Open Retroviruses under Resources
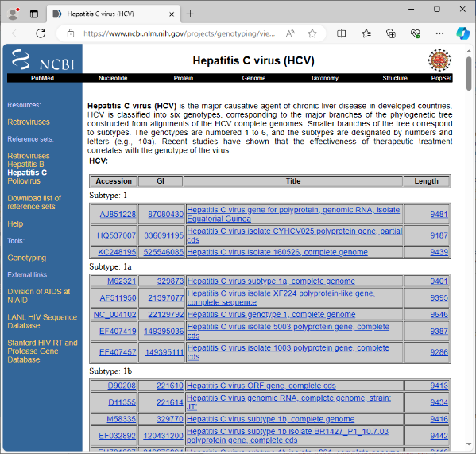 [29, 122]
